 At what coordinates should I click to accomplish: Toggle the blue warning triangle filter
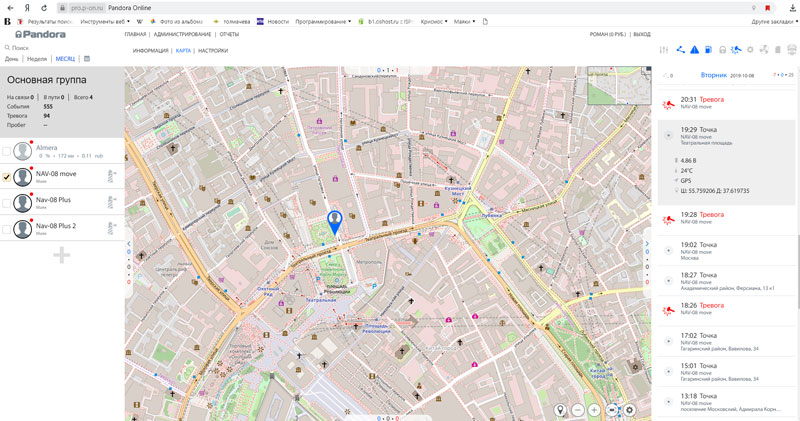pos(694,49)
